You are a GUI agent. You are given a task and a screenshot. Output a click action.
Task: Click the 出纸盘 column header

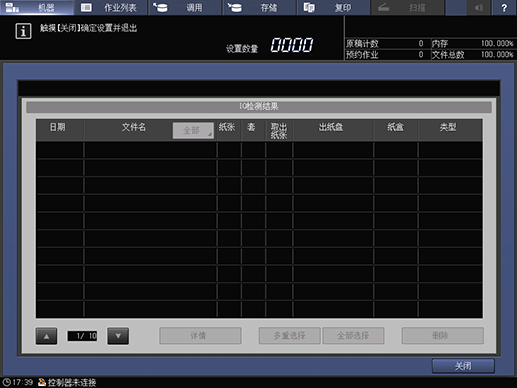click(x=333, y=130)
